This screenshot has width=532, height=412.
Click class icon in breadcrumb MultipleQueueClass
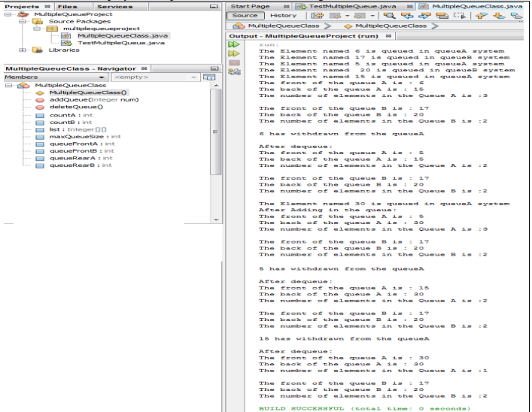click(x=239, y=26)
